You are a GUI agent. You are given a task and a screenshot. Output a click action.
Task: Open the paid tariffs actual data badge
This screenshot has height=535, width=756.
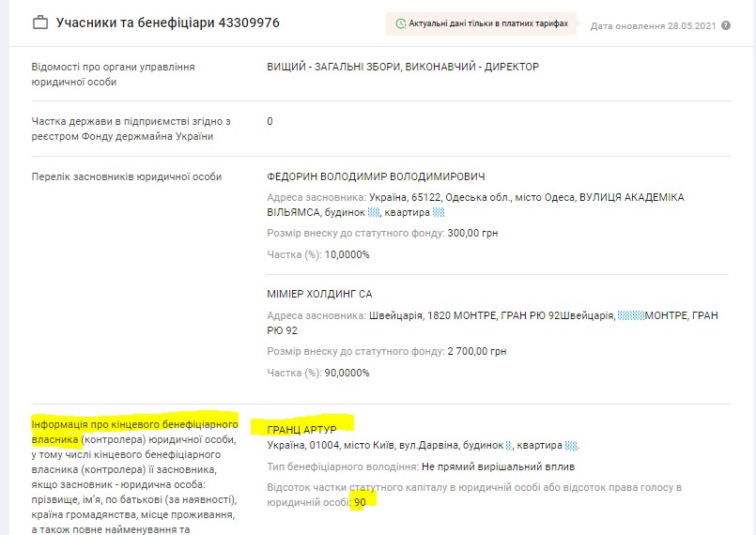click(x=482, y=23)
